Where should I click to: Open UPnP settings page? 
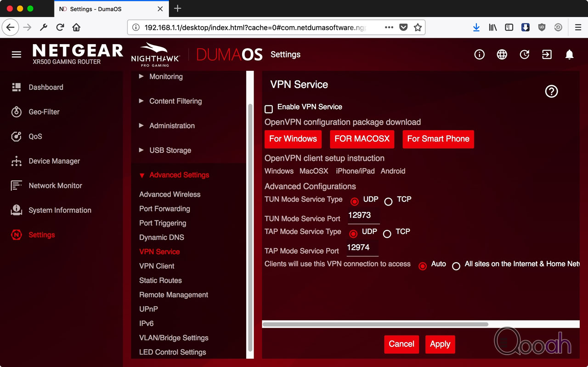148,309
